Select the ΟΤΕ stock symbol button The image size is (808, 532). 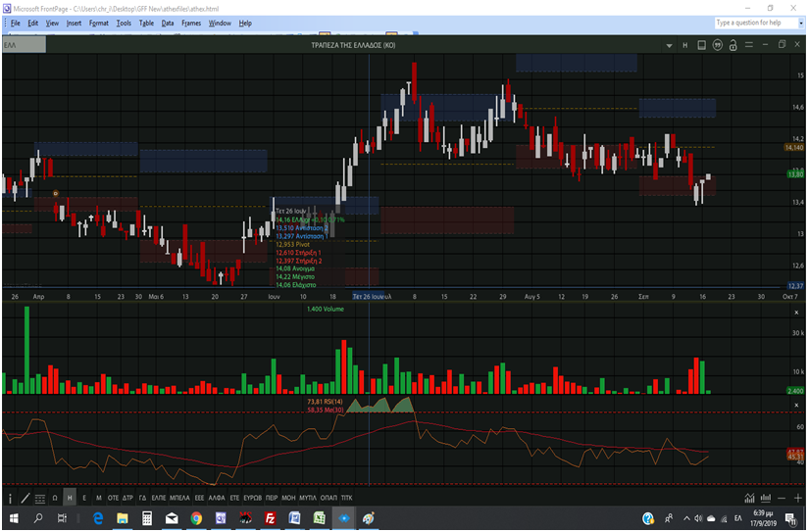(113, 498)
